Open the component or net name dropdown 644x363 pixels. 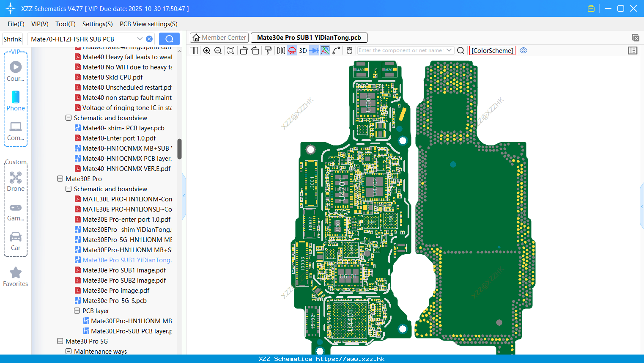pos(449,50)
